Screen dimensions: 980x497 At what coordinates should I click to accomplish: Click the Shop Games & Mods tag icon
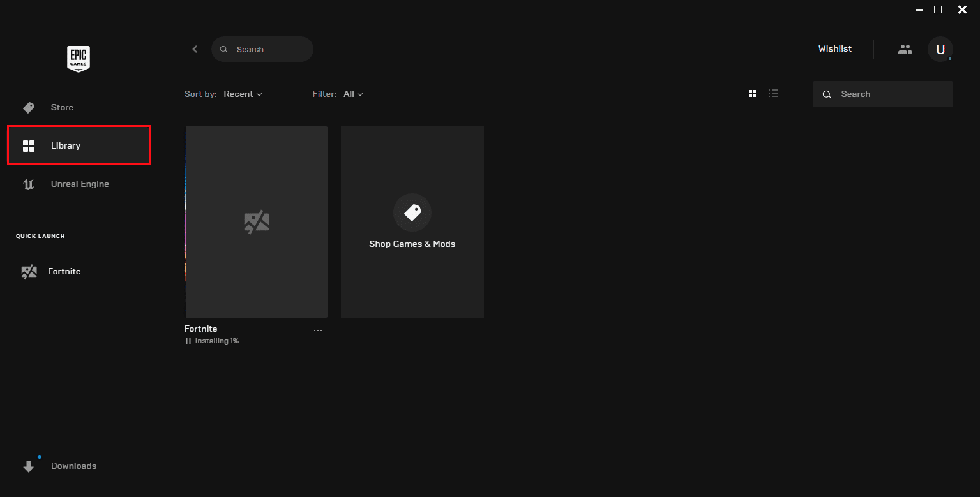pyautogui.click(x=412, y=212)
